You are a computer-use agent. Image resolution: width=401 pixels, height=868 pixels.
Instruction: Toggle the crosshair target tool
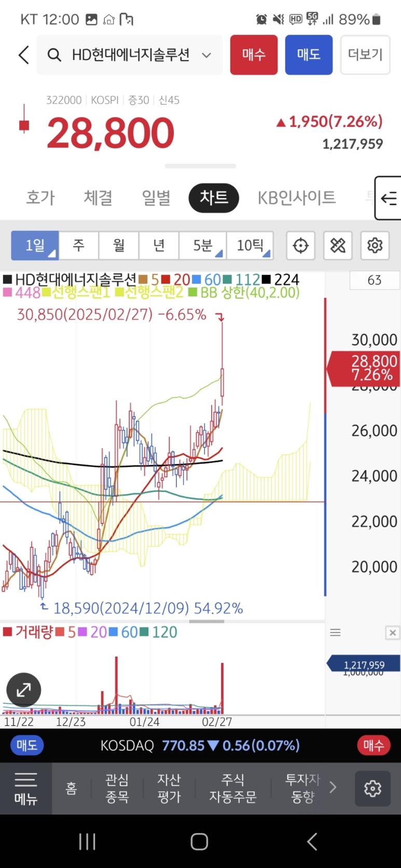300,245
